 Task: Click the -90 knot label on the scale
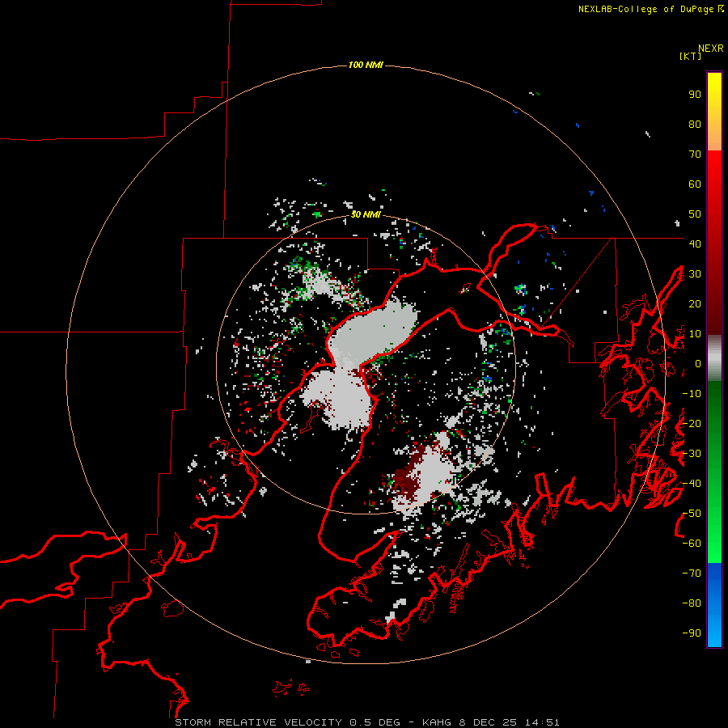692,633
